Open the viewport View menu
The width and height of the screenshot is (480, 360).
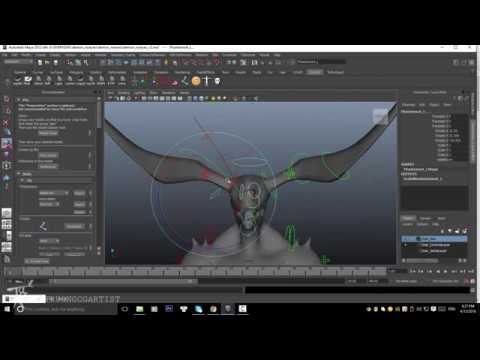111,93
